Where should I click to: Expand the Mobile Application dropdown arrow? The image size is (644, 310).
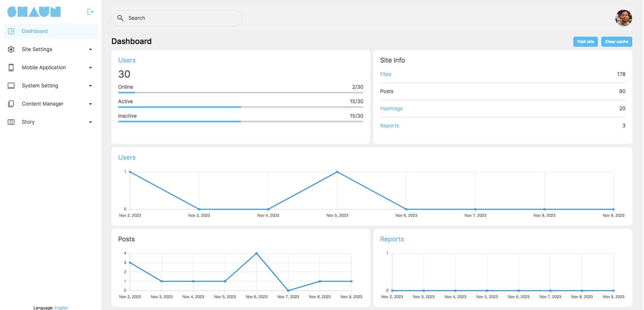tap(90, 68)
